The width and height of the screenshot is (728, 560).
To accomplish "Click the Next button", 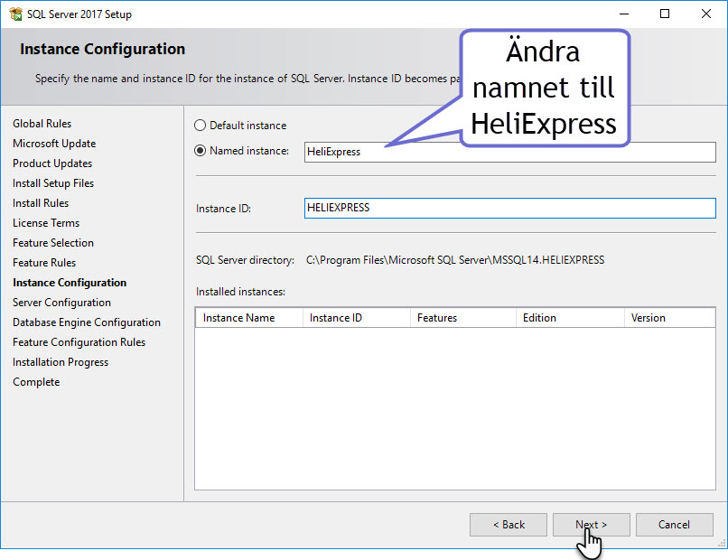I will (x=591, y=525).
